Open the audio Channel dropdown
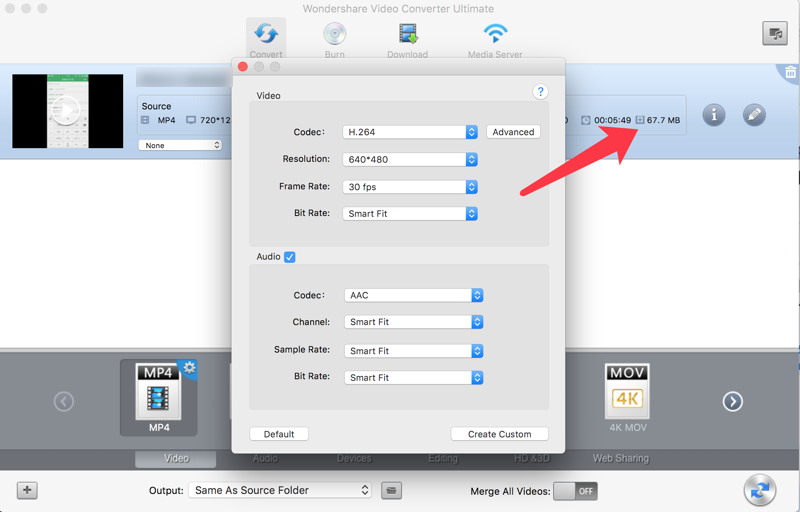The height and width of the screenshot is (512, 800). [x=413, y=322]
